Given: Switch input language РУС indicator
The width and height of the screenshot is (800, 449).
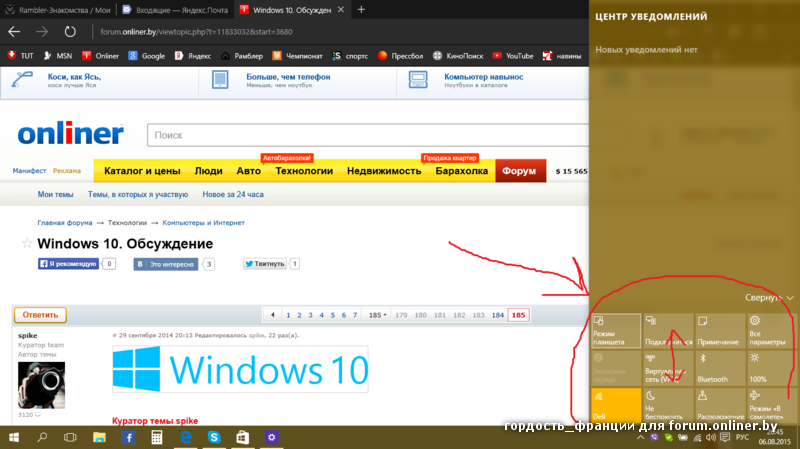Looking at the screenshot, I should click(x=742, y=437).
